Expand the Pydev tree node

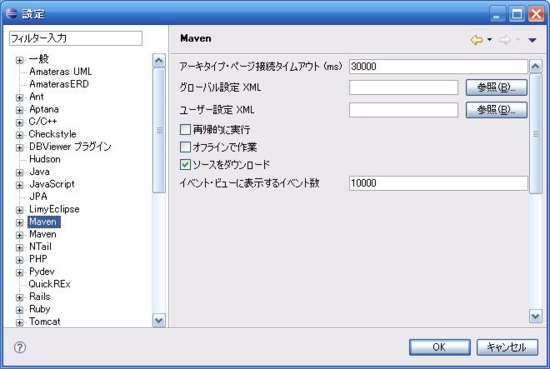pos(20,273)
